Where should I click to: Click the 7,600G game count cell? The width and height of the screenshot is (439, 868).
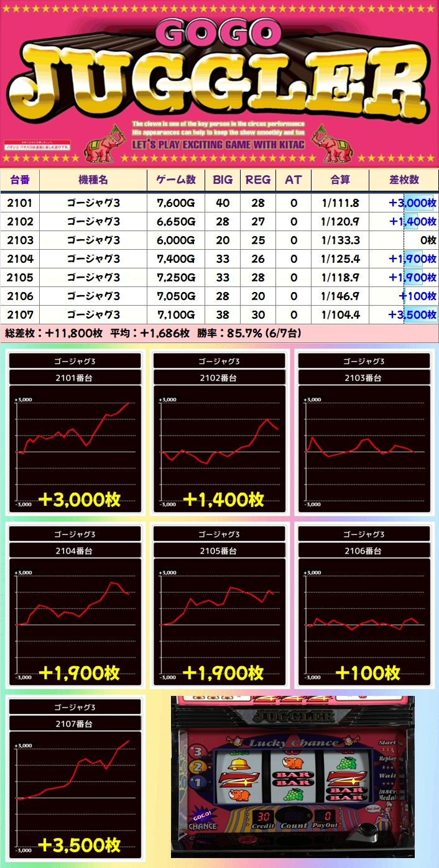coord(176,203)
